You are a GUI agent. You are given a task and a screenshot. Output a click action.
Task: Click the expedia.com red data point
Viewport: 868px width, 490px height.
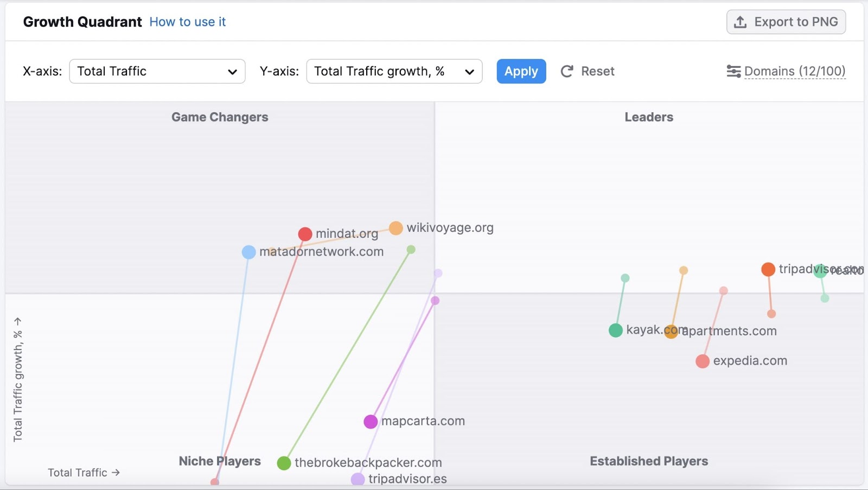(x=703, y=361)
